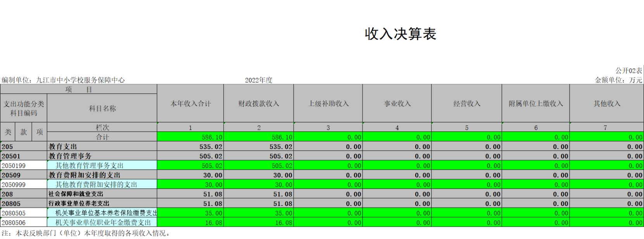The image size is (644, 239).
Task: Click the 附属单位上缴收入 header cell
Action: point(535,104)
